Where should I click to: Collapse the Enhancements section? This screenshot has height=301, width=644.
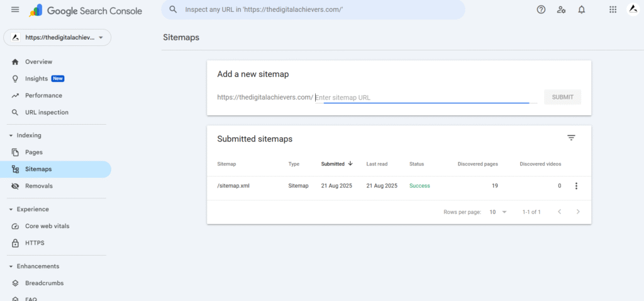coord(11,266)
